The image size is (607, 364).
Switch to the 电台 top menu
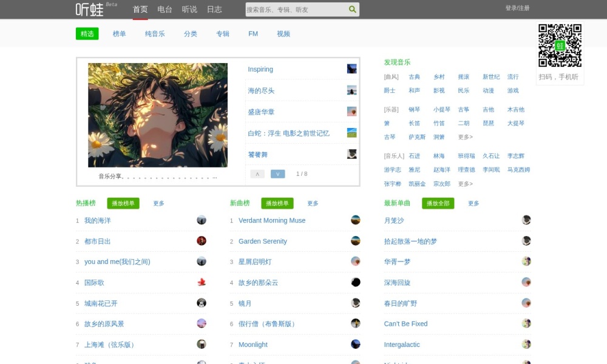pyautogui.click(x=164, y=9)
